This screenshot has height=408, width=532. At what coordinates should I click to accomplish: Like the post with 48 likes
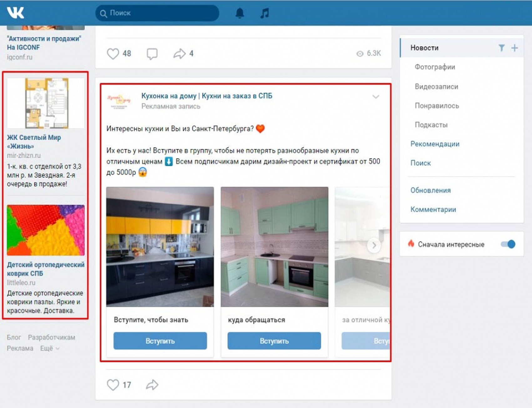pyautogui.click(x=113, y=54)
